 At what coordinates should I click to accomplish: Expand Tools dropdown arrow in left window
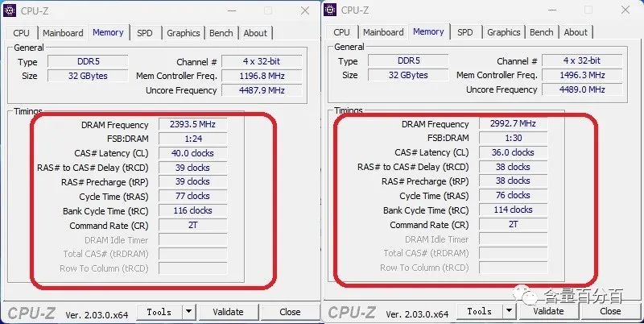pos(189,312)
